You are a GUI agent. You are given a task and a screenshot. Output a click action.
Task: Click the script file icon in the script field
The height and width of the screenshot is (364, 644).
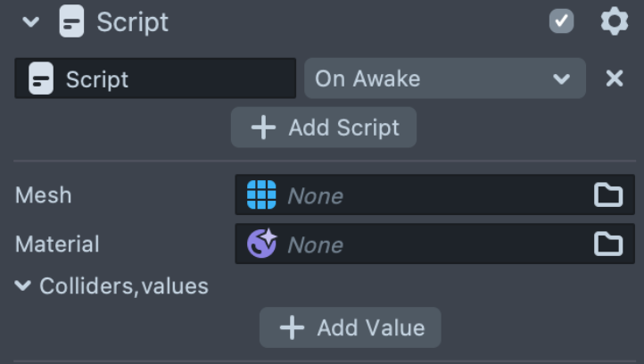[x=41, y=79]
